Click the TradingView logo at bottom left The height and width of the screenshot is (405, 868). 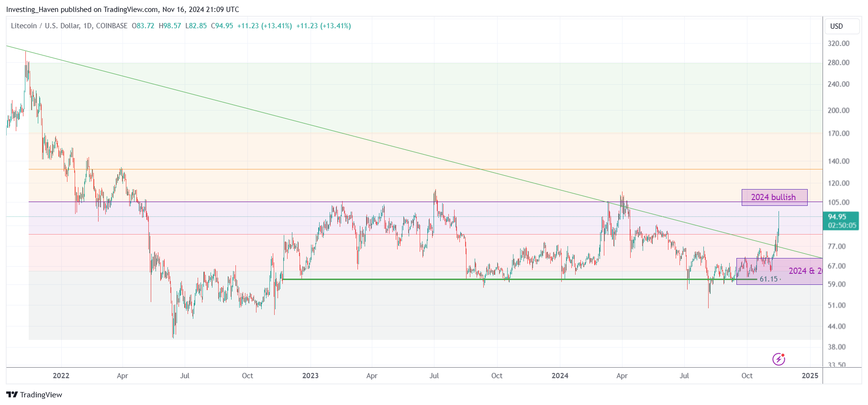[34, 394]
